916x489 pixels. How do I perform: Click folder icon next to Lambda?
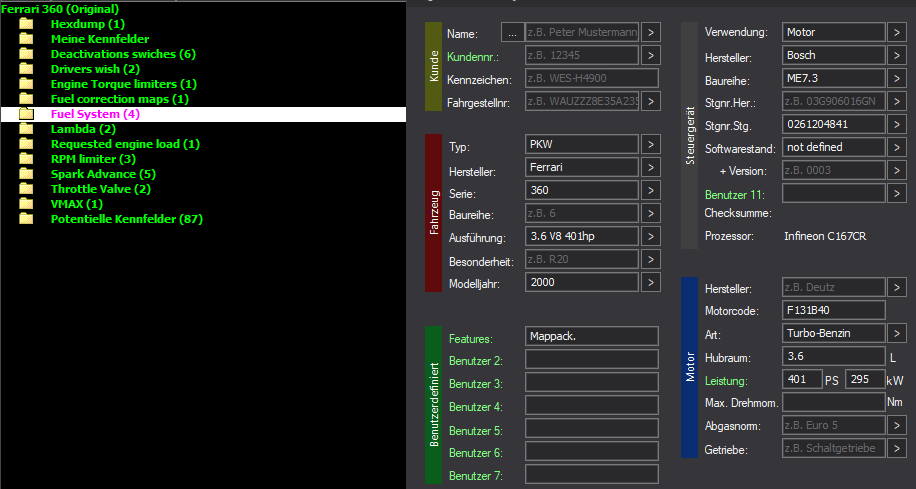(26, 129)
